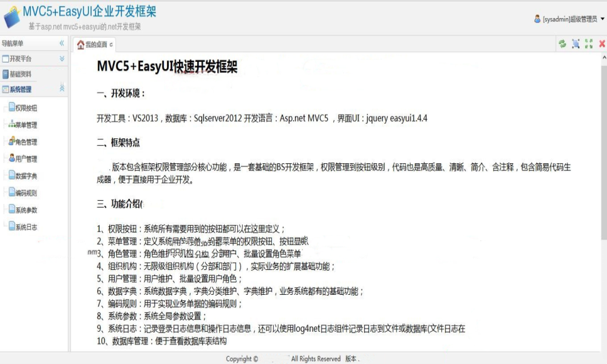Open the [sysadmin]超级管理员 dropdown arrow
This screenshot has width=607, height=364.
[602, 19]
